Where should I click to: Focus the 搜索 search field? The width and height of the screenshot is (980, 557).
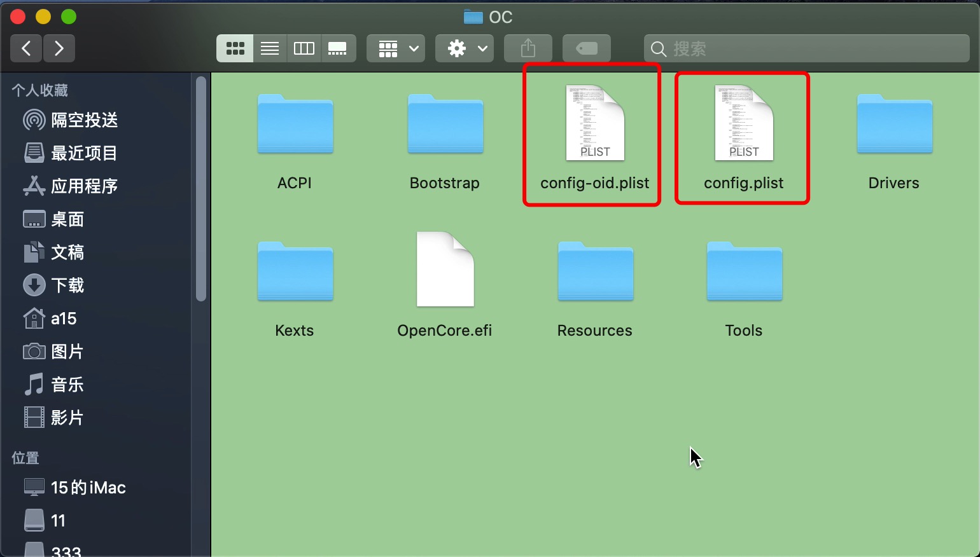(x=806, y=48)
